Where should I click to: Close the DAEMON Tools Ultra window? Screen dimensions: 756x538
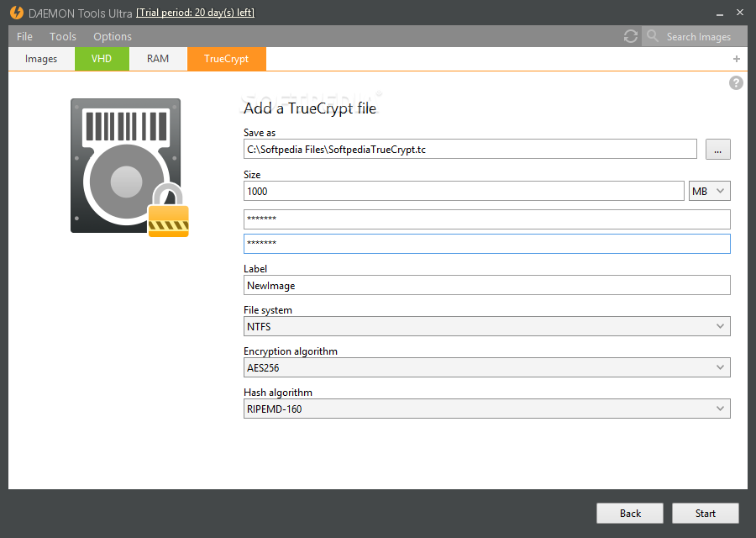(739, 13)
